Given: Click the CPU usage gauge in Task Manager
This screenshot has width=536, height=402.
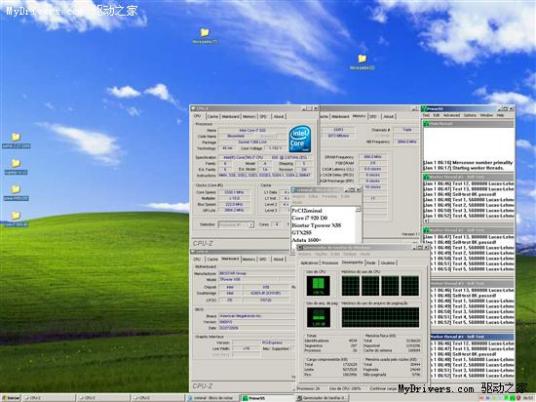Looking at the screenshot, I should (x=318, y=286).
